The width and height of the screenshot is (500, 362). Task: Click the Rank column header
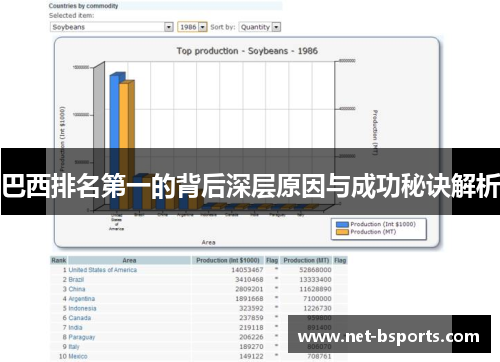point(59,260)
